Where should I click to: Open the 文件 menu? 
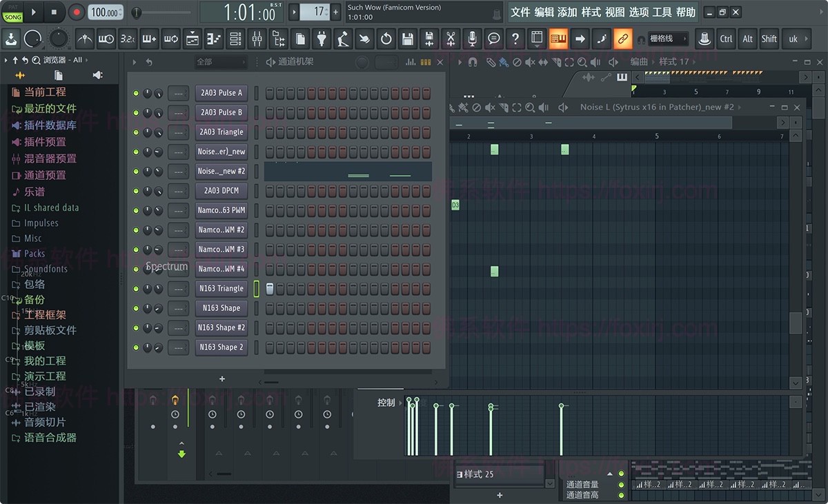[x=520, y=12]
